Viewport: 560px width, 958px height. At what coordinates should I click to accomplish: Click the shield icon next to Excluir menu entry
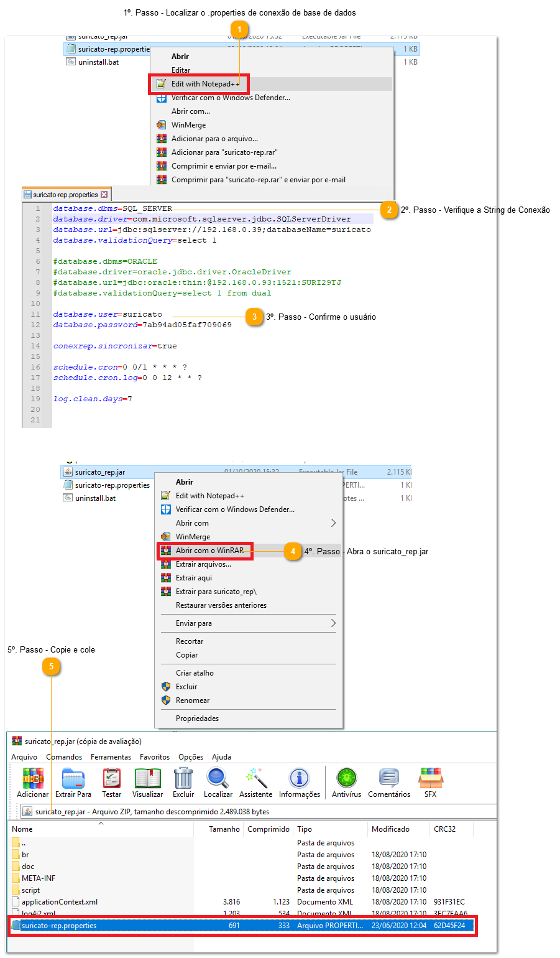pyautogui.click(x=166, y=687)
